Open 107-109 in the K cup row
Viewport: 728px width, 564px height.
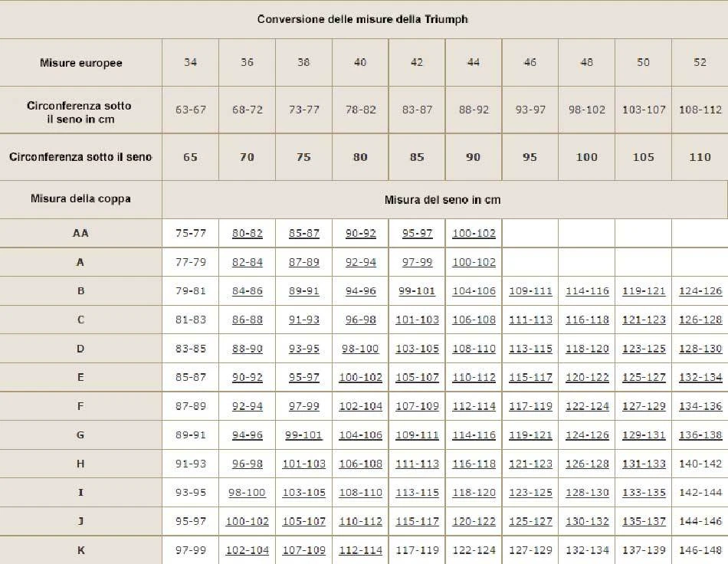pos(303,550)
